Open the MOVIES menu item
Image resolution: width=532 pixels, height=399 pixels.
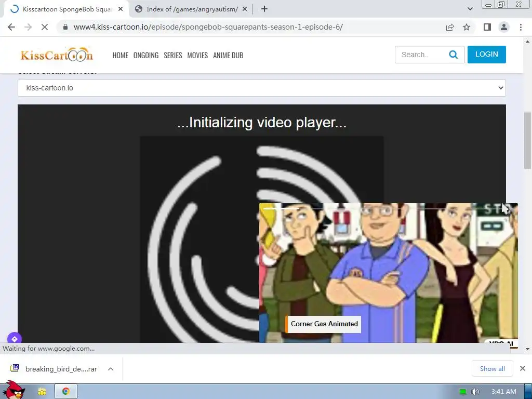[x=197, y=55]
